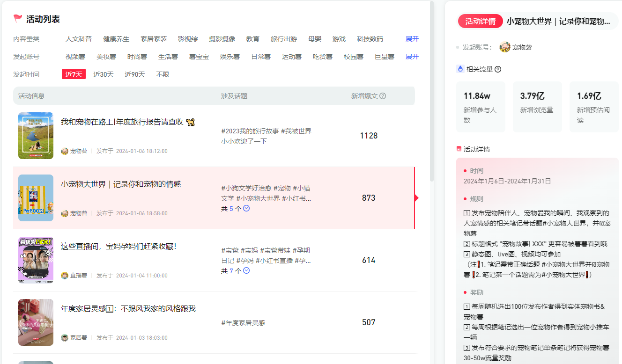The height and width of the screenshot is (364, 622).
Task: Expand the 7 topics chevron for 直播间 row
Action: pos(246,270)
